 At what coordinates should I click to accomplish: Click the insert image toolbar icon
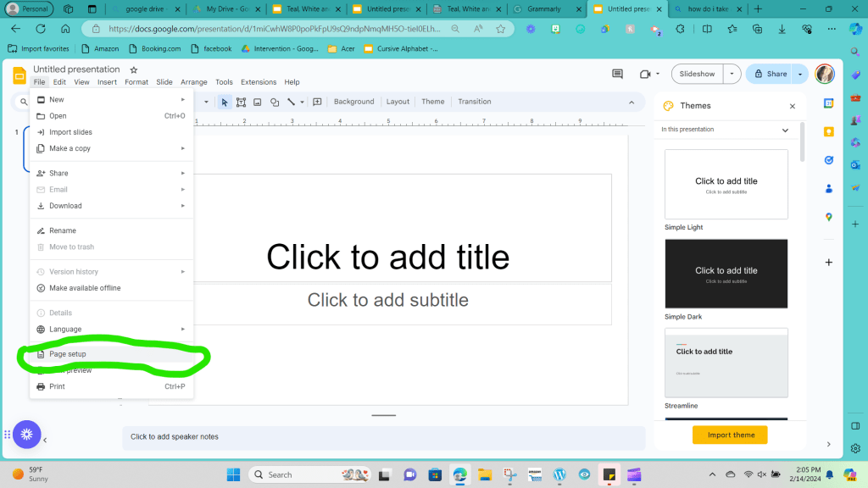click(258, 102)
